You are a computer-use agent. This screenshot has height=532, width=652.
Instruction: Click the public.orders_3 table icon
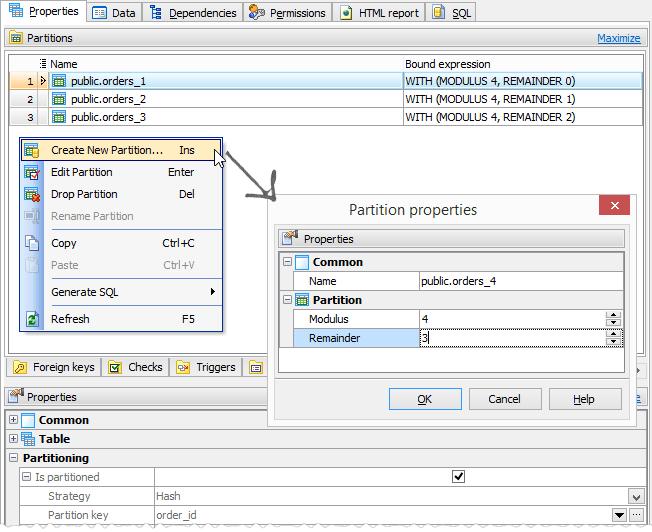(x=59, y=117)
